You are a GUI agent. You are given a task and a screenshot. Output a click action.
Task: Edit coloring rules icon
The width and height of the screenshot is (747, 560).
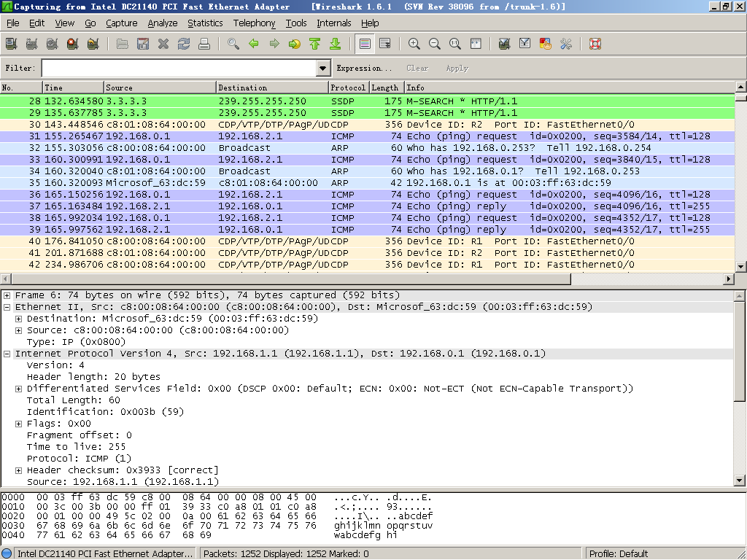coord(546,44)
